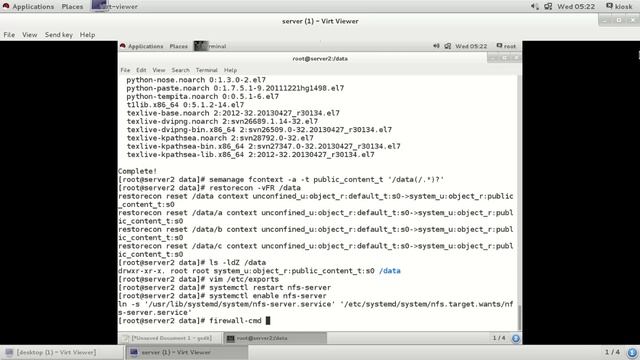
Task: Open the guest clock Wed 05:22
Action: (471, 46)
